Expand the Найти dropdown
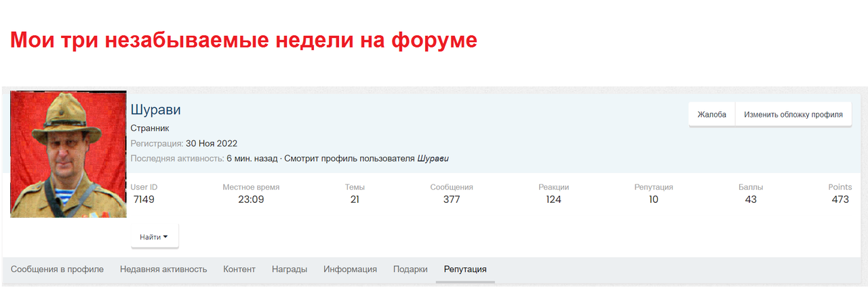868x306 pixels. click(x=155, y=237)
